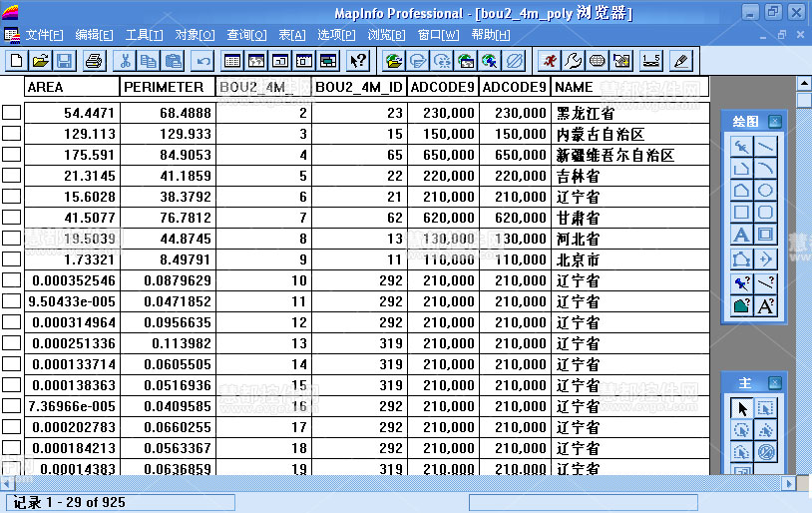Check the selection box for 吉林省 row
Screen dimensions: 812x513
point(11,175)
